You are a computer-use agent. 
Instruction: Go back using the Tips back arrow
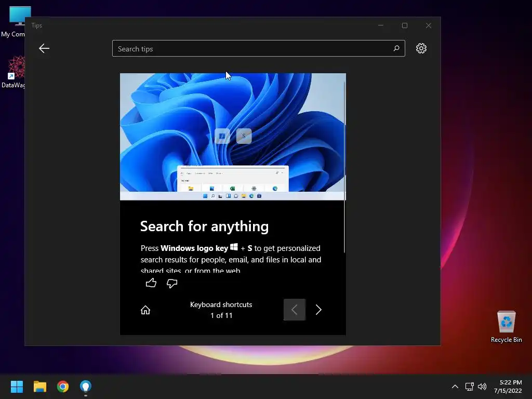[x=44, y=48]
